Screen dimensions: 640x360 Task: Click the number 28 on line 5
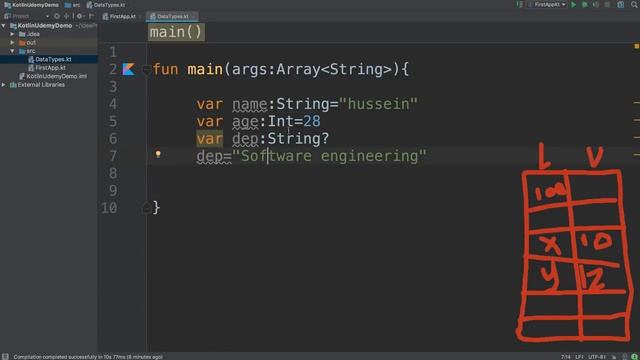[x=312, y=121]
